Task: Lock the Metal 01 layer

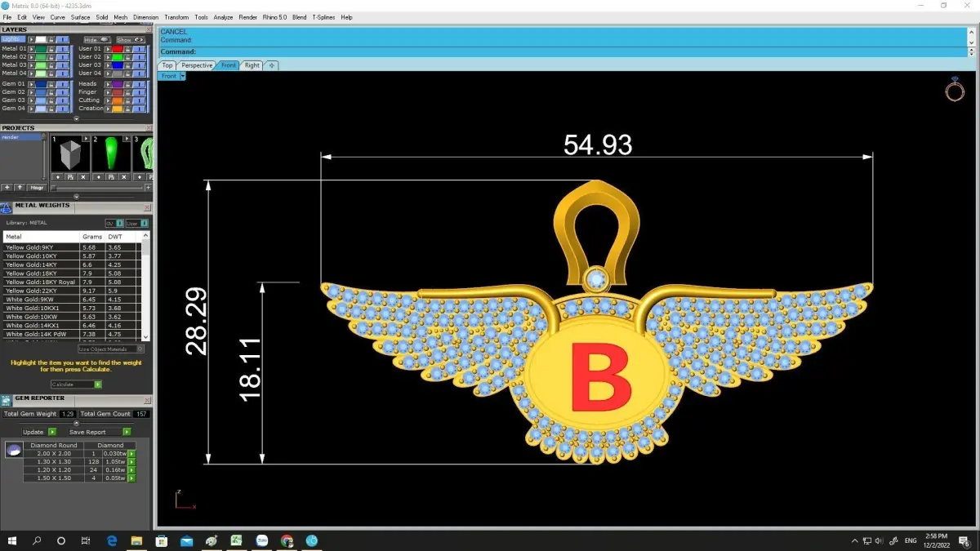Action: tap(51, 49)
